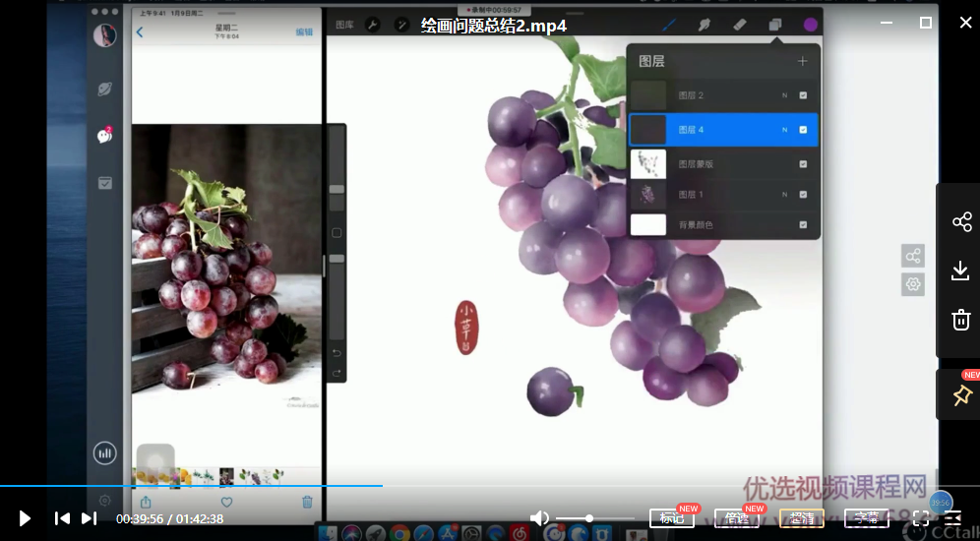Open the magic wand adjustments menu
The width and height of the screenshot is (980, 541).
(x=401, y=25)
